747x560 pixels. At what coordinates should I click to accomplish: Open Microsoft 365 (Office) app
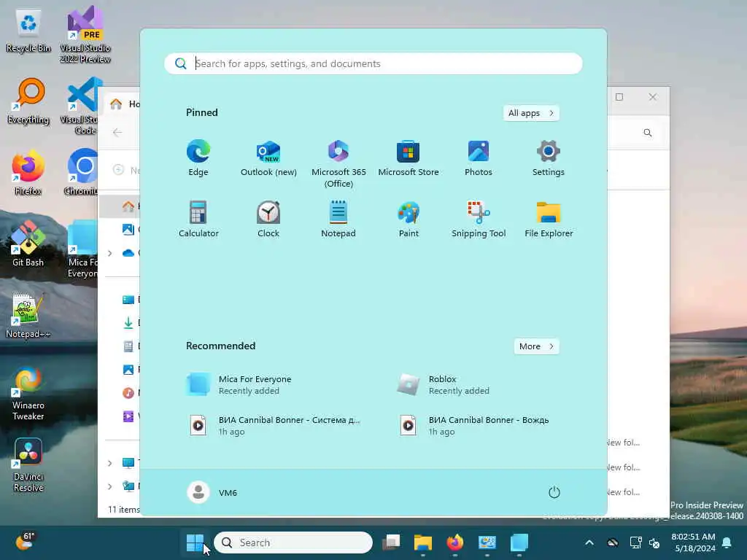pos(338,164)
